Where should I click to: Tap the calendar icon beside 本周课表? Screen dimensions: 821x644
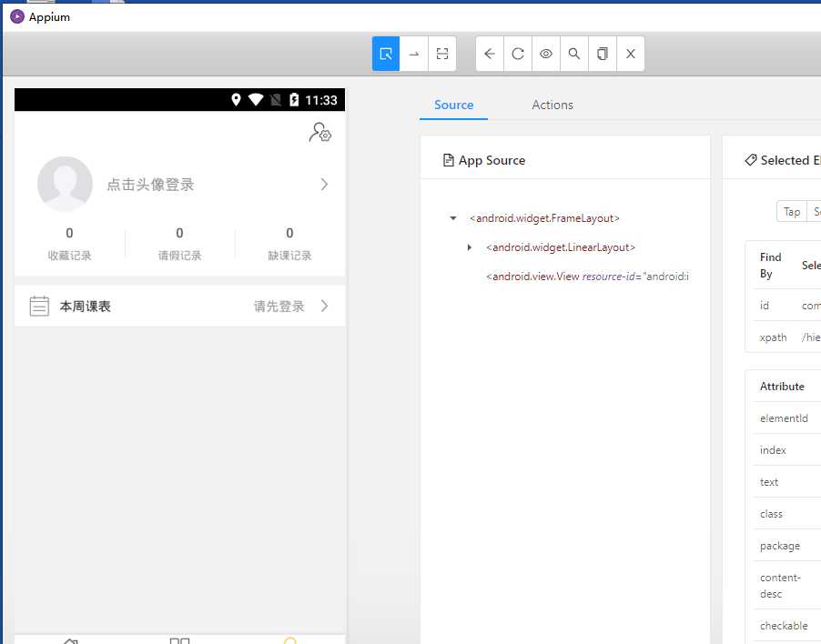[x=39, y=306]
